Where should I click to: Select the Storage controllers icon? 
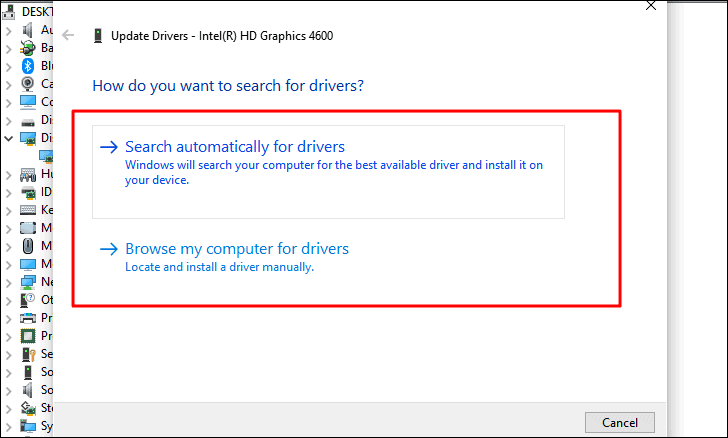pyautogui.click(x=28, y=408)
